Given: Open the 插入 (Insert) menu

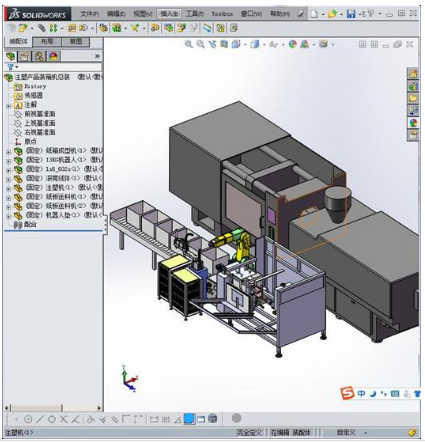Looking at the screenshot, I should pyautogui.click(x=169, y=14).
